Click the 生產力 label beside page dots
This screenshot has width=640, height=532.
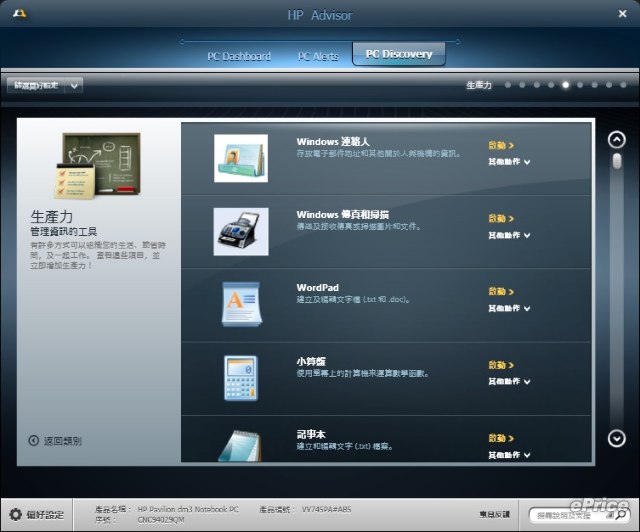pyautogui.click(x=479, y=85)
